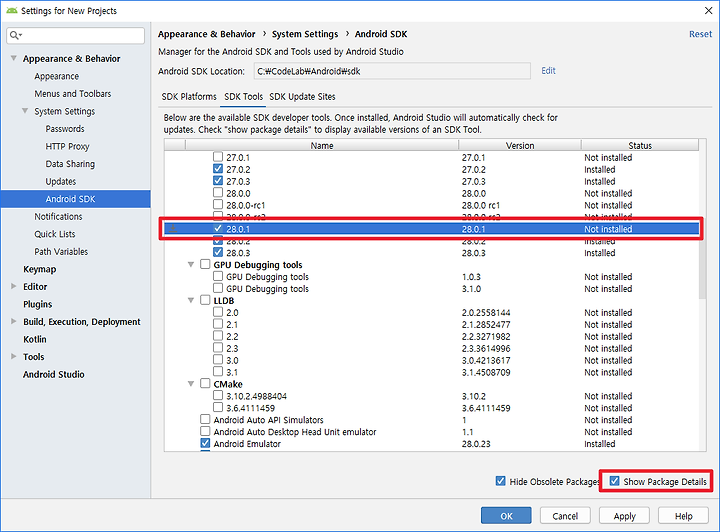Check CMake 3.10.2.4988404 checkbox
Screen dimensions: 720x532
tap(218, 396)
